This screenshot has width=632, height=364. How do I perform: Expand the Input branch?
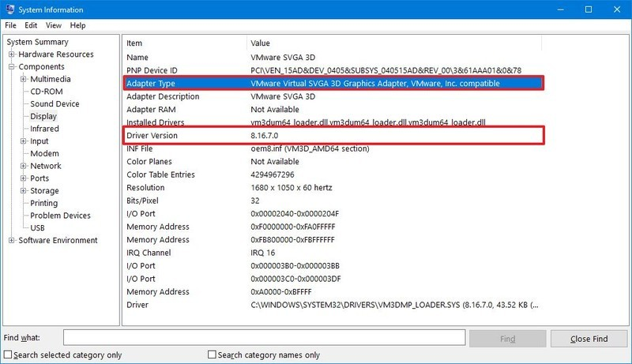click(x=24, y=141)
